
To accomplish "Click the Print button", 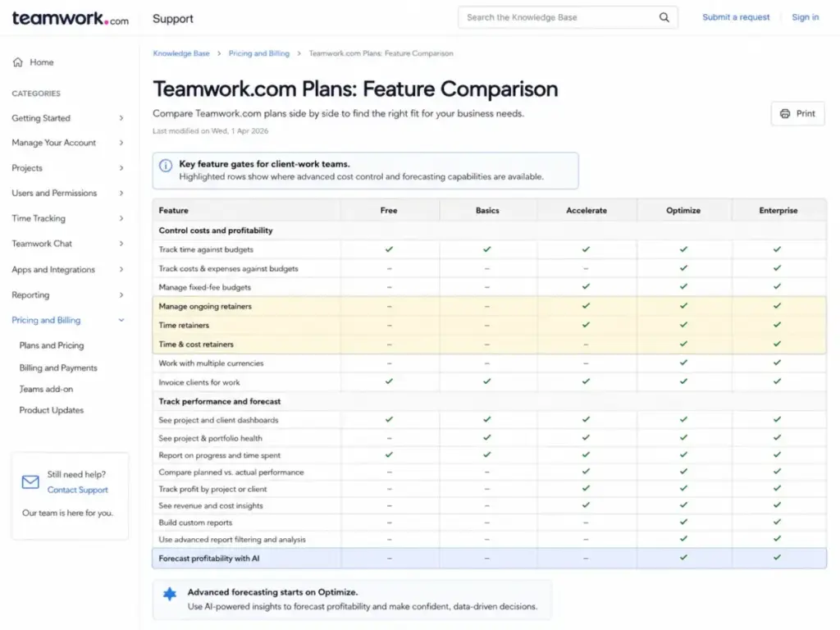I will [x=797, y=113].
